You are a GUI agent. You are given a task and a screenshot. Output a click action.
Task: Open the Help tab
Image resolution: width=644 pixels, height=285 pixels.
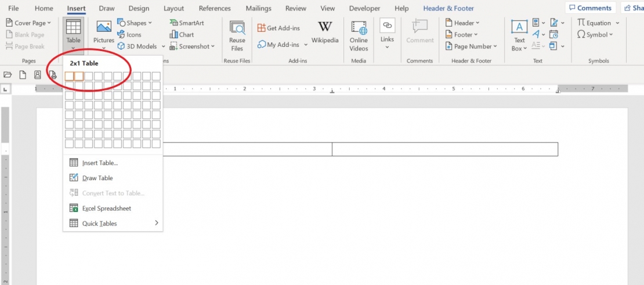tap(401, 8)
